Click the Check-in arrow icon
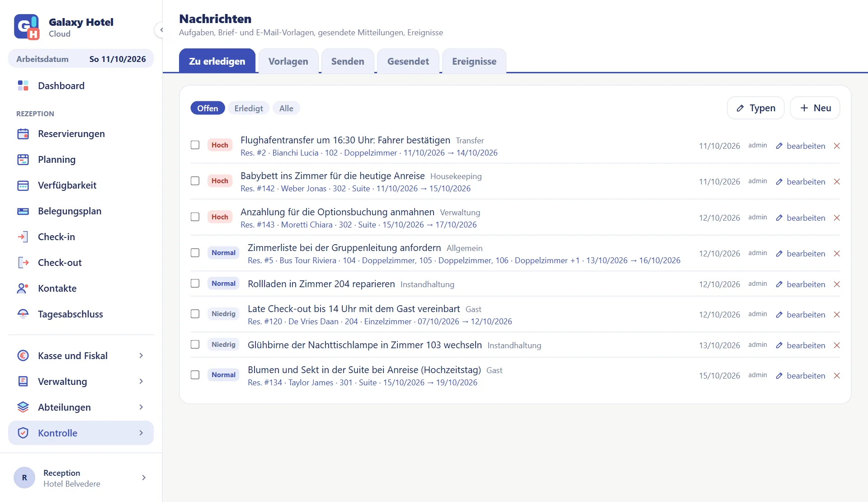This screenshot has height=502, width=868. click(23, 237)
